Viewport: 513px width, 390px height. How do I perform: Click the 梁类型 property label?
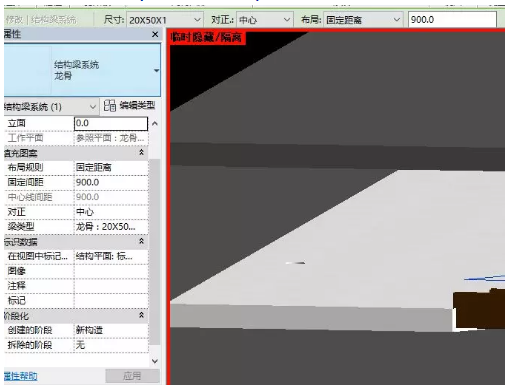click(21, 227)
